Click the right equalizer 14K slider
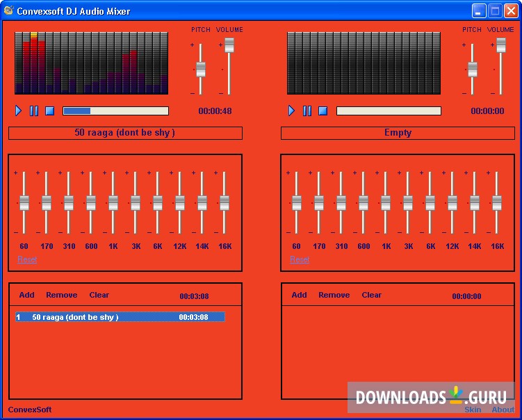Viewport: 522px width, 420px height. coord(475,203)
